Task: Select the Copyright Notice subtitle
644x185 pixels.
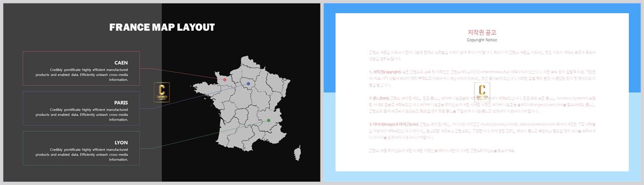Action: [x=482, y=39]
